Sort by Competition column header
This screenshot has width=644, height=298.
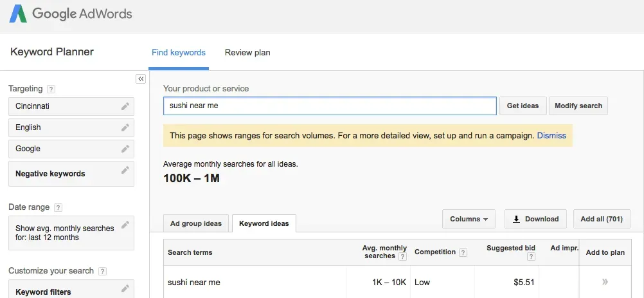[435, 252]
